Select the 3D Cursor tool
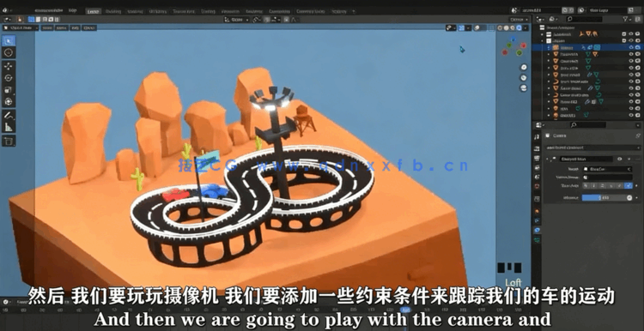Image resolution: width=644 pixels, height=331 pixels. coord(9,52)
